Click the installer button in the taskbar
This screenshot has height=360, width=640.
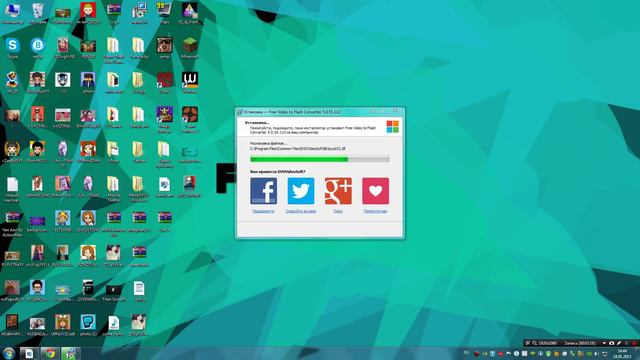(x=71, y=353)
